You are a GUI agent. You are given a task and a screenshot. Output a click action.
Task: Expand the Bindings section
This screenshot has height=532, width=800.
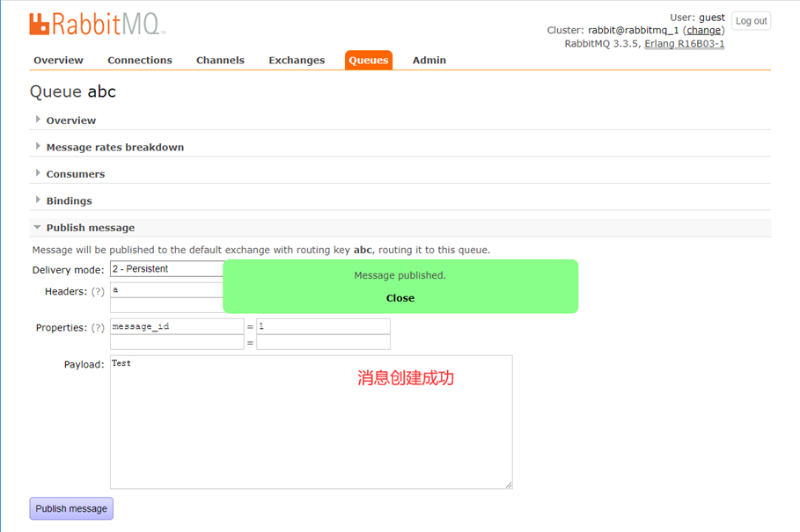[x=69, y=200]
